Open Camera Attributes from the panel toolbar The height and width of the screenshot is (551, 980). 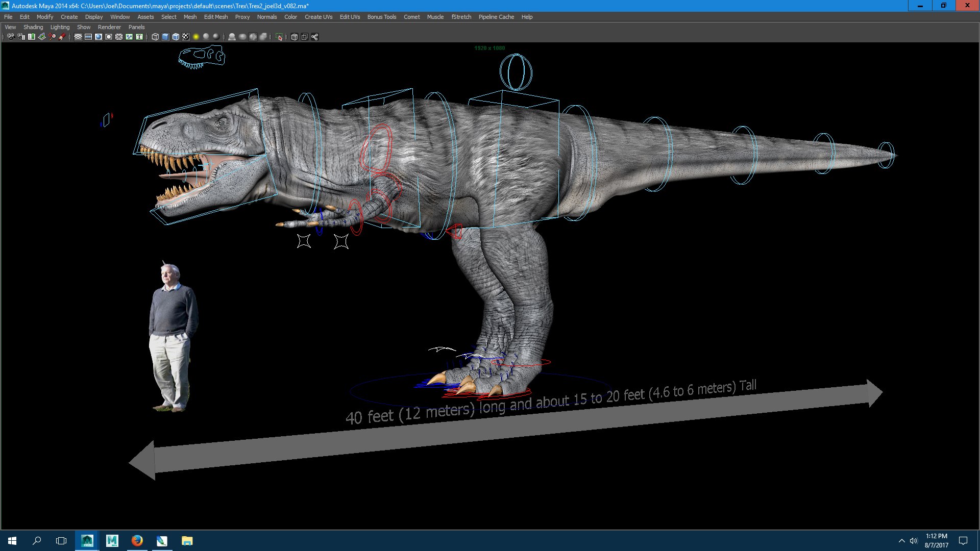21,37
